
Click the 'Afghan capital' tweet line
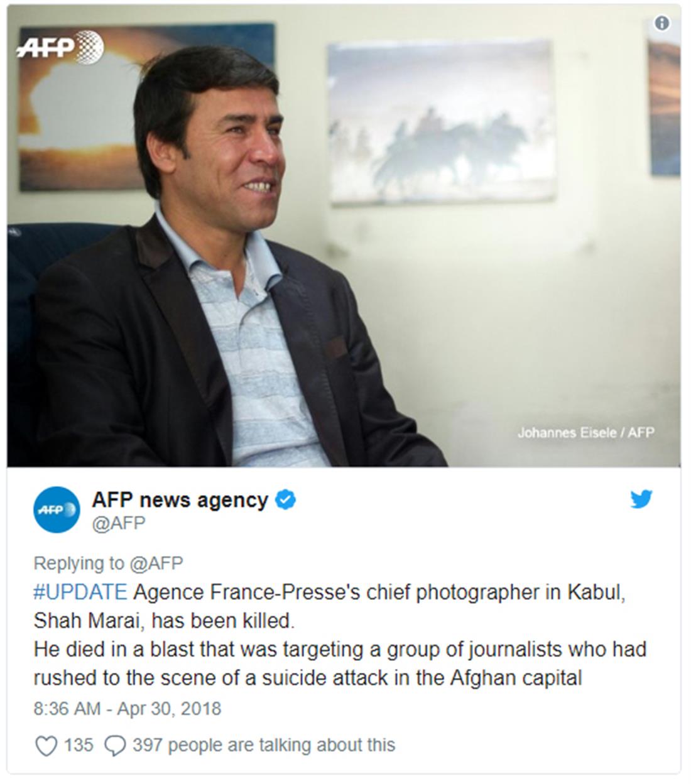pos(308,678)
